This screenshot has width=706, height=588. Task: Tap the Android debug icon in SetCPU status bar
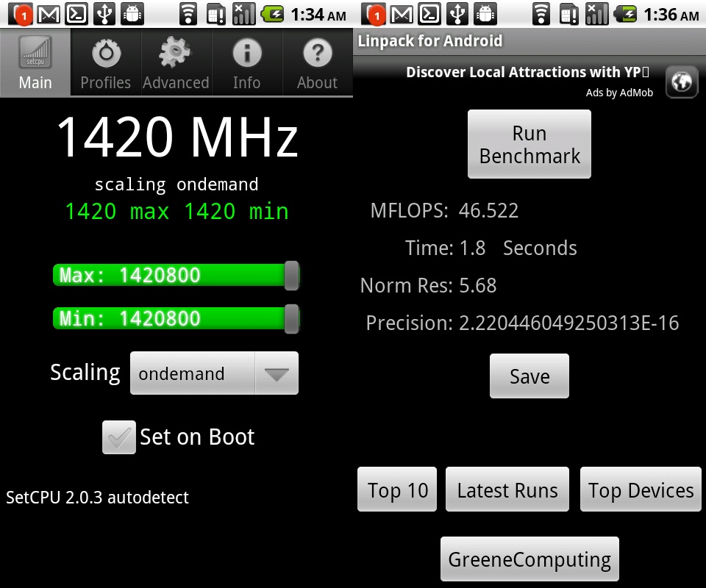pos(132,15)
